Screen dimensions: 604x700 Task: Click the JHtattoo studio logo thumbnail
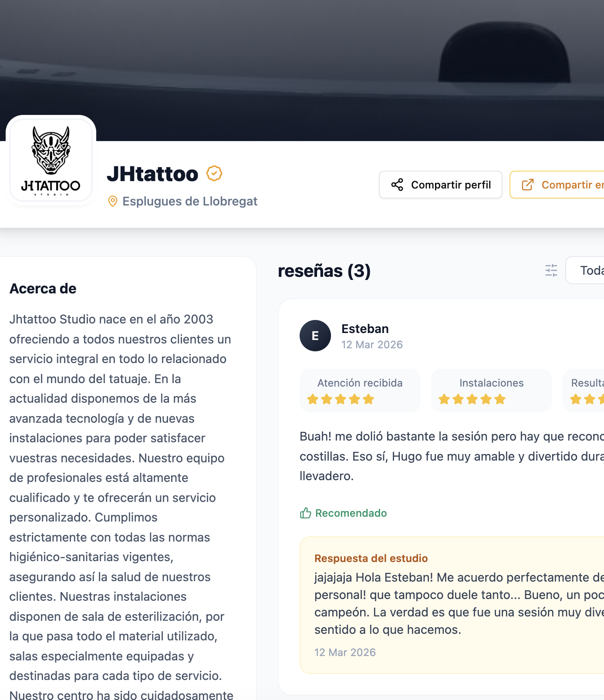51,160
